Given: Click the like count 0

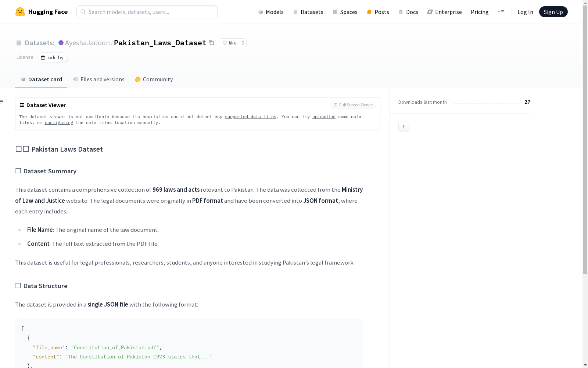Looking at the screenshot, I should [243, 43].
